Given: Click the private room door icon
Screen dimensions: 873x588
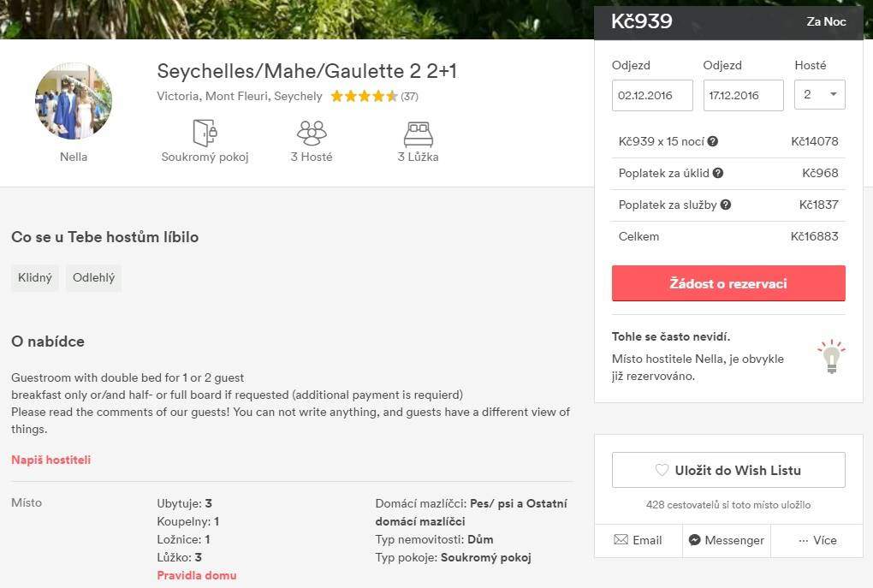Looking at the screenshot, I should pos(205,134).
